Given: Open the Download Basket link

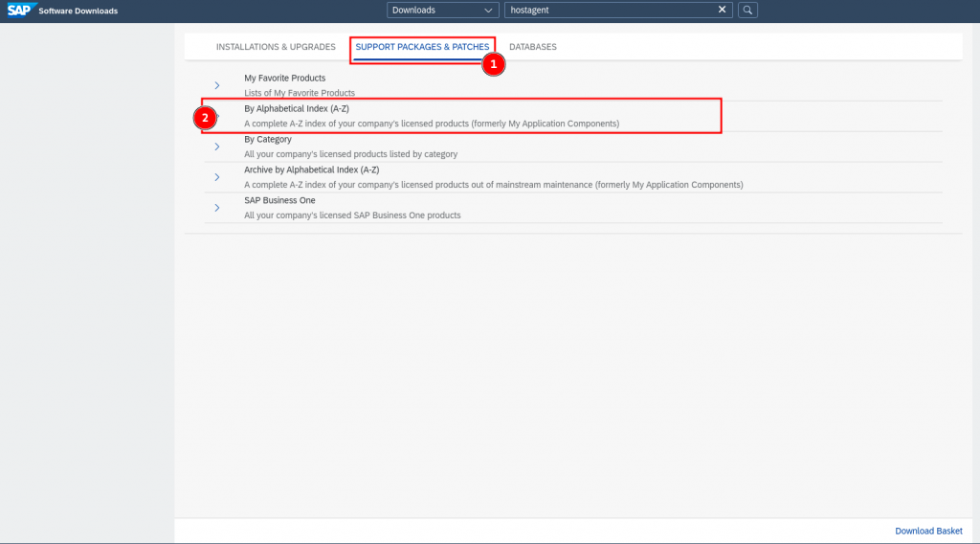Looking at the screenshot, I should coord(928,531).
